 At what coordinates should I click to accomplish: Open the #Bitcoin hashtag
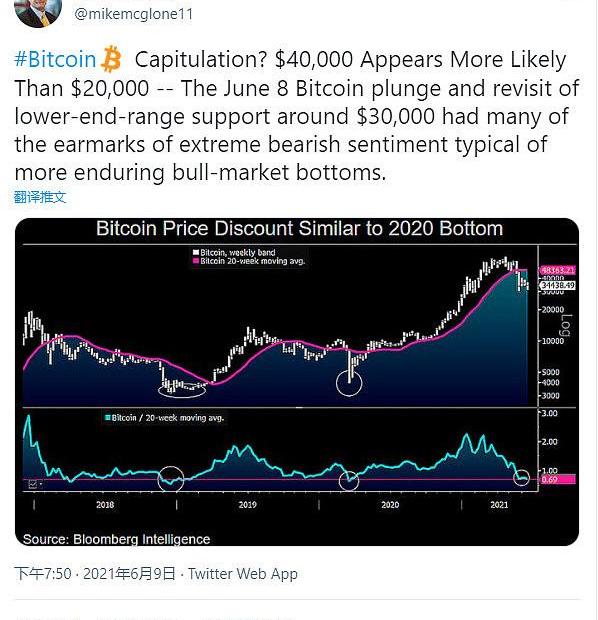55,59
